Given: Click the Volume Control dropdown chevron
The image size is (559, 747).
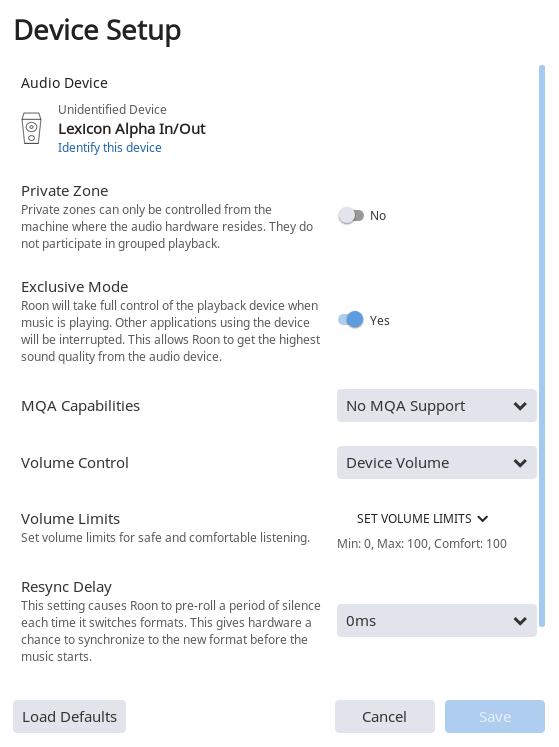Looking at the screenshot, I should pos(520,463).
